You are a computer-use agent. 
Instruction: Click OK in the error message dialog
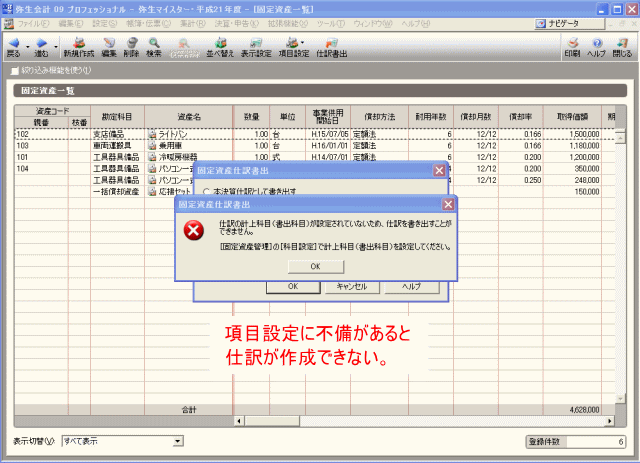(316, 266)
